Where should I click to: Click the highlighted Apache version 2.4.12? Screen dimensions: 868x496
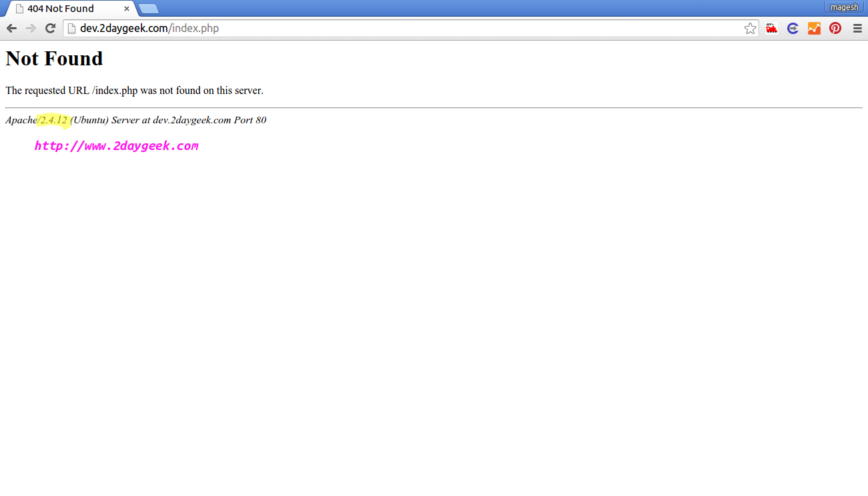pyautogui.click(x=53, y=120)
